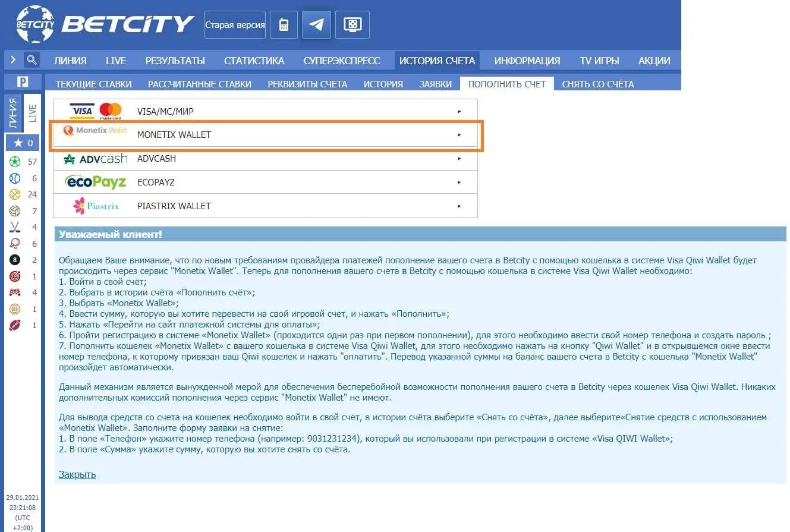Viewport: 790px width, 532px height.
Task: Open search with magnifier icon
Action: (x=32, y=60)
